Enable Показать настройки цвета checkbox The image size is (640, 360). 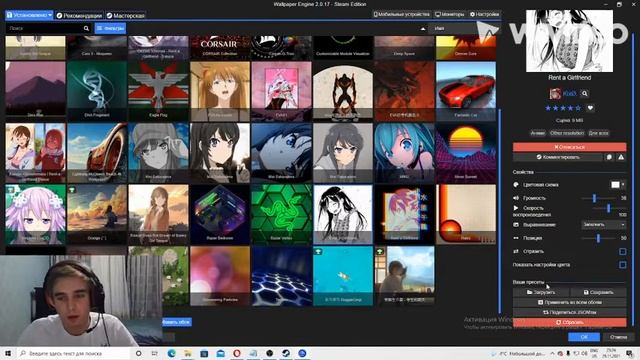click(622, 265)
